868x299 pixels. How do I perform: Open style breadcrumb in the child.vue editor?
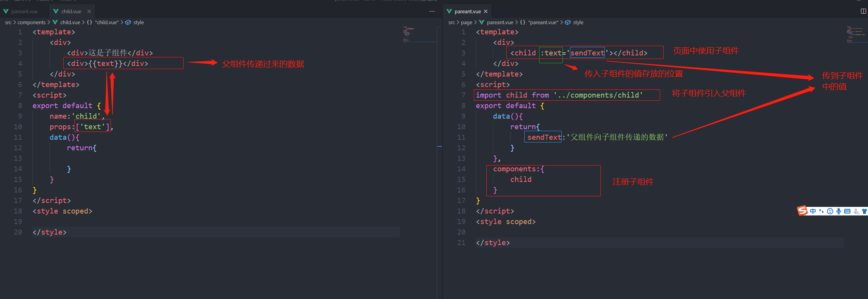point(135,22)
